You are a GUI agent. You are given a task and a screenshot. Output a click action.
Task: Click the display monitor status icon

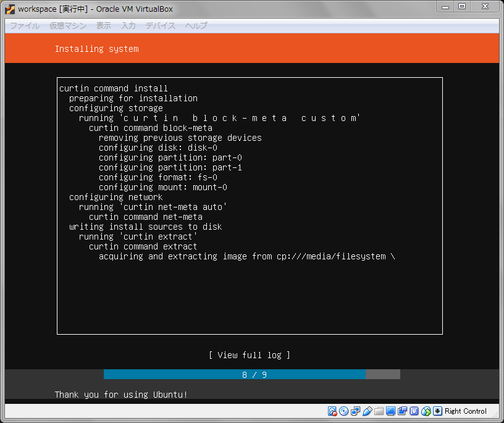[x=390, y=411]
